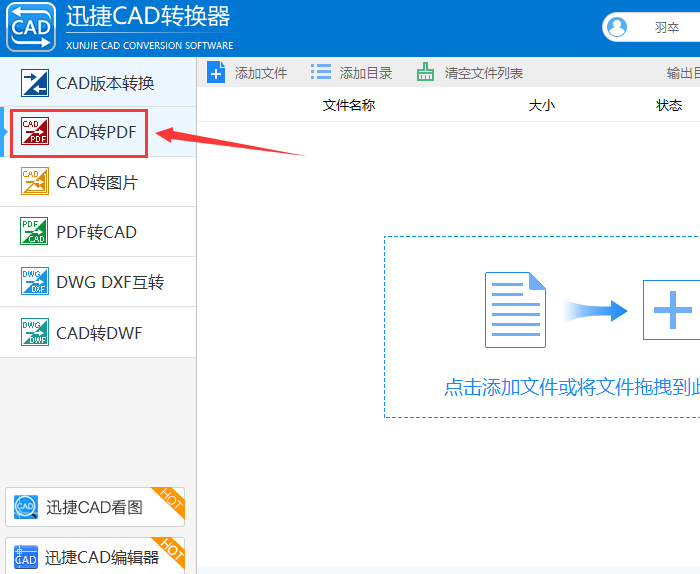Click the 大小 column header
Viewport: 700px width, 574px height.
tap(542, 106)
